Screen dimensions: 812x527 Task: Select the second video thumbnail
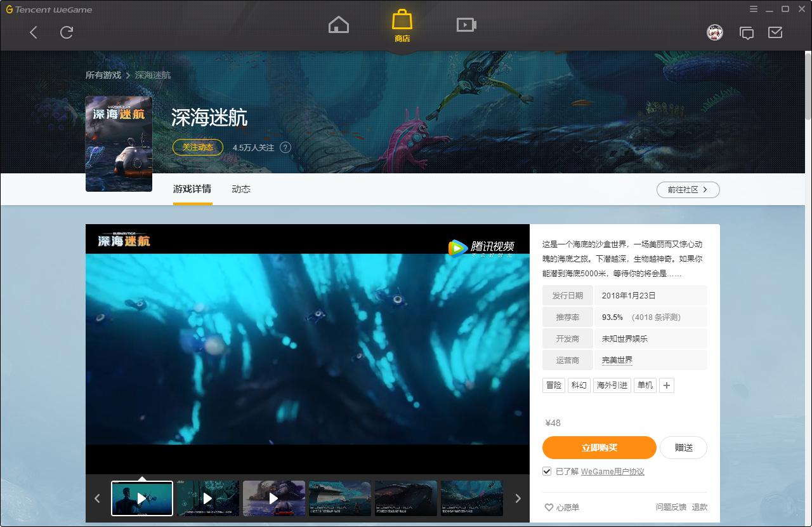point(208,498)
